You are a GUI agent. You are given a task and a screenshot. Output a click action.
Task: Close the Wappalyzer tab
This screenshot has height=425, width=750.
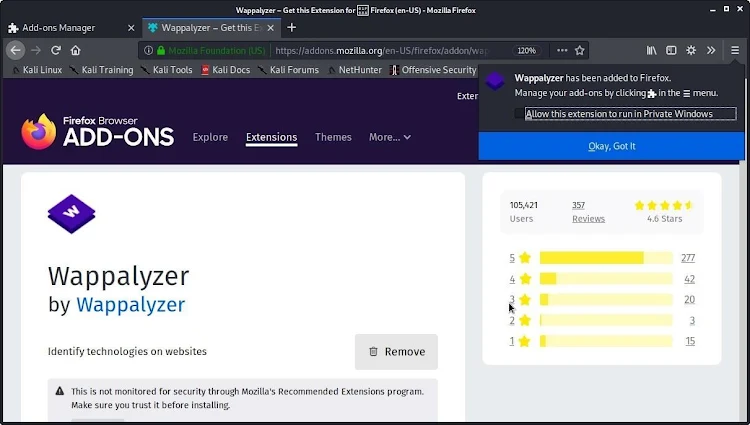271,28
